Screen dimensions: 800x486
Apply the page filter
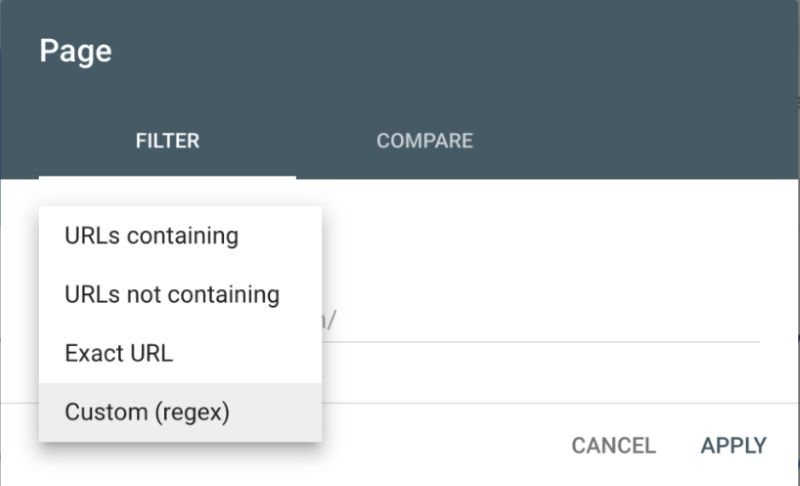click(x=734, y=446)
